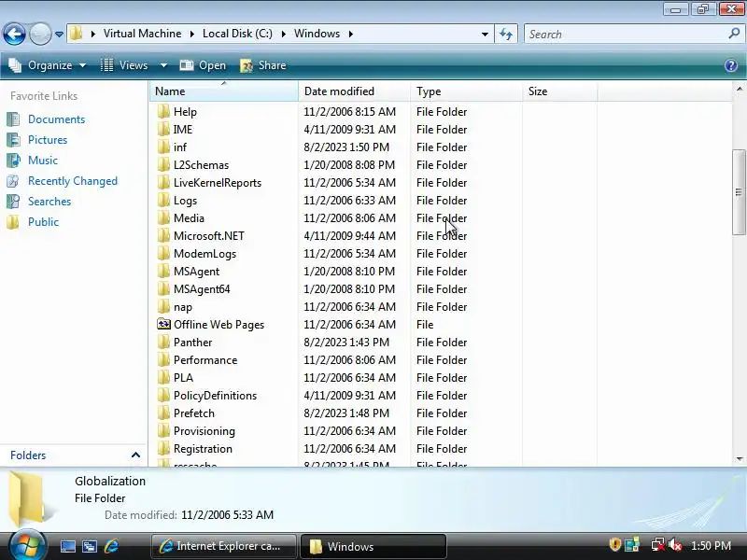
Task: Open Music favorite link
Action: pos(43,160)
